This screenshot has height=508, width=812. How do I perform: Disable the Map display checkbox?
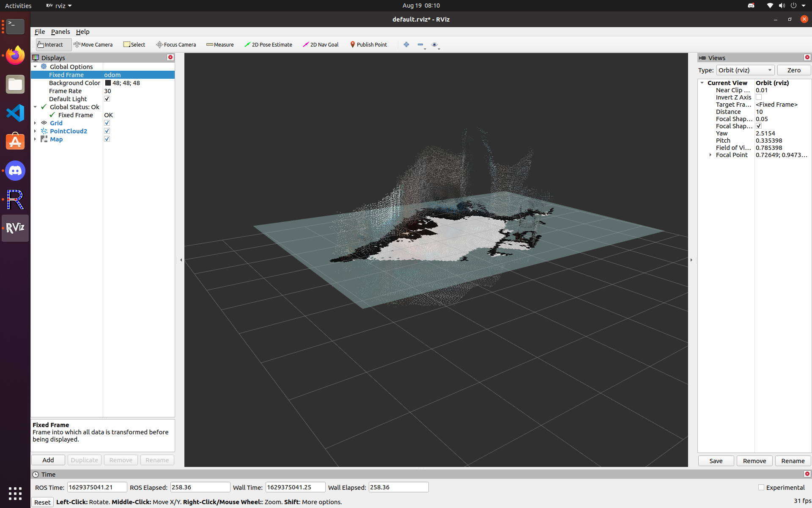tap(107, 139)
